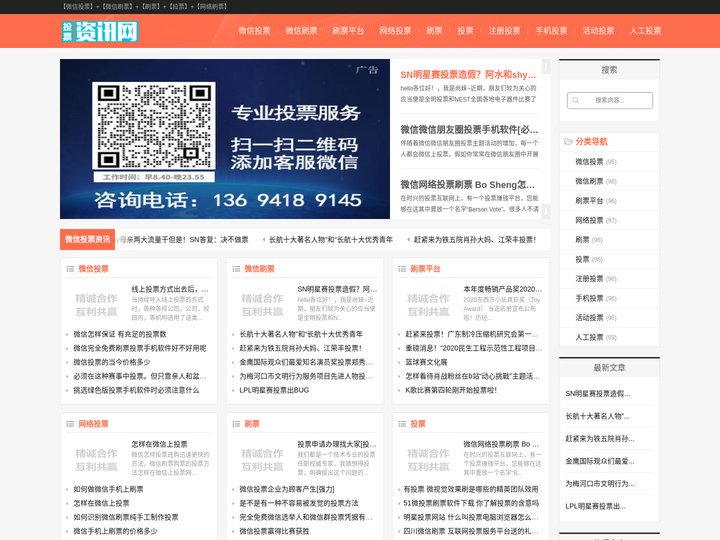Open article 如何做微信手机上刷票
The height and width of the screenshot is (540, 720).
(108, 489)
